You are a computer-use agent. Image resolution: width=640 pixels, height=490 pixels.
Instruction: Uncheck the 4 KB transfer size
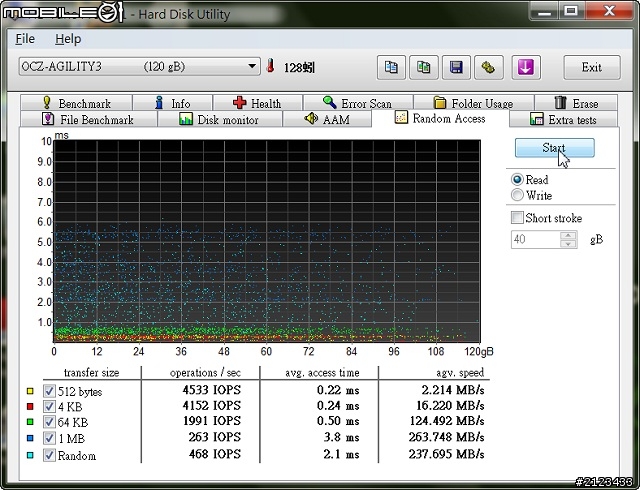[49, 407]
